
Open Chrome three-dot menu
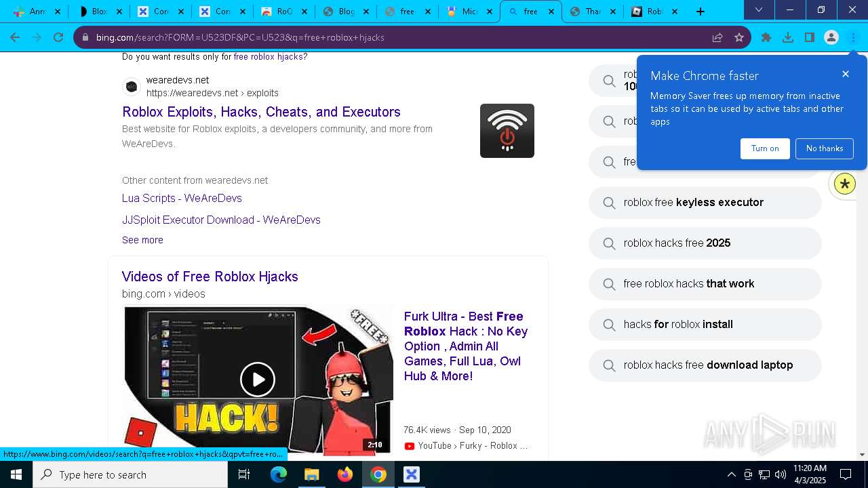pyautogui.click(x=853, y=37)
